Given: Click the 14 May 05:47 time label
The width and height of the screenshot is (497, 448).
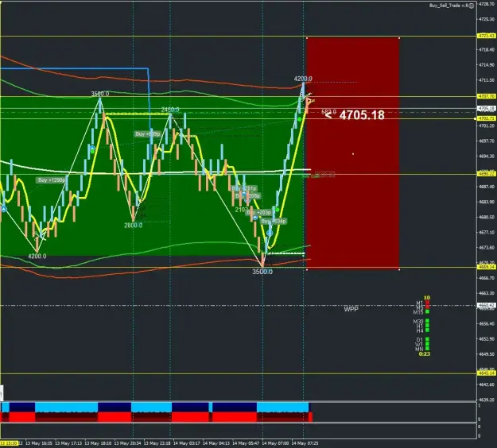Looking at the screenshot, I should [246, 443].
